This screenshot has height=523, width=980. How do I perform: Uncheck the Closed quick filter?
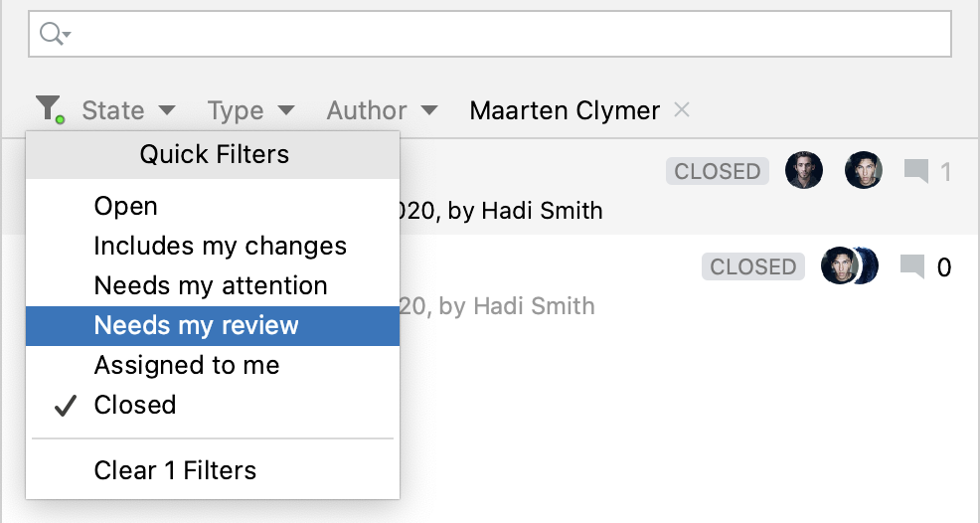[134, 406]
